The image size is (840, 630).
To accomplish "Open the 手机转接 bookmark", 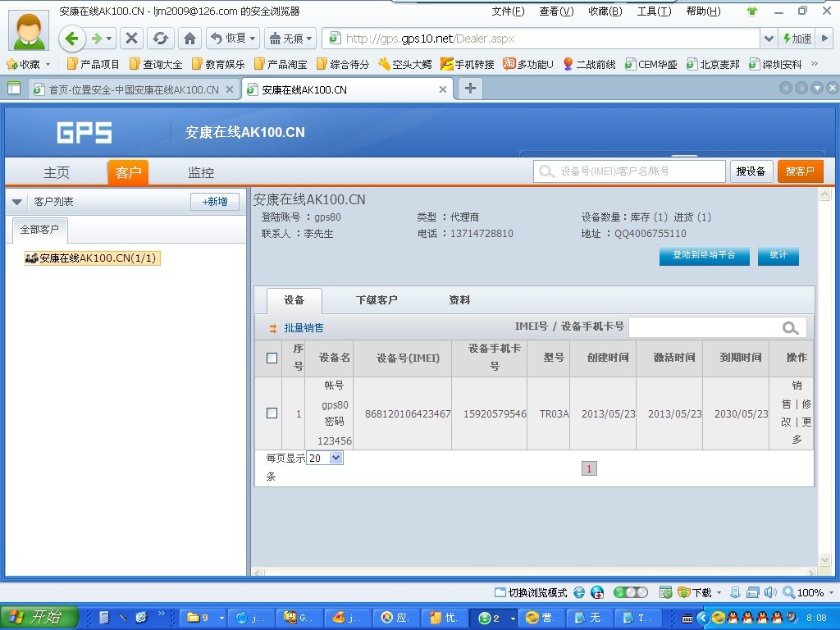I will point(467,64).
